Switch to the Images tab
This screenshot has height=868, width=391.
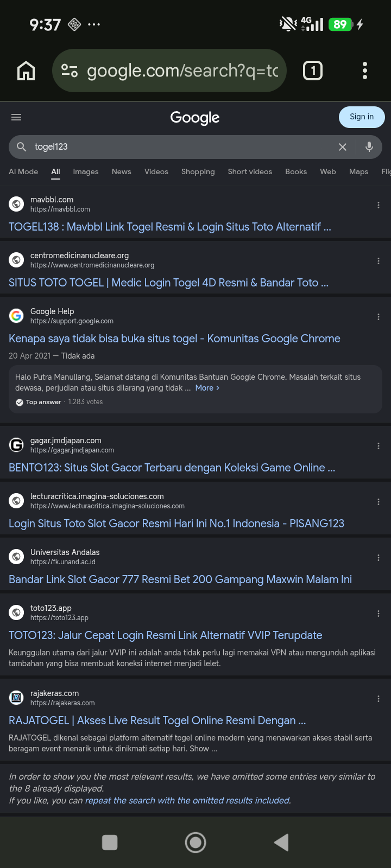pos(86,171)
